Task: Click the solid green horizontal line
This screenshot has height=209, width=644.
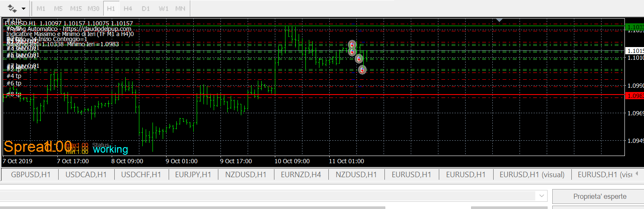Action: point(314,26)
